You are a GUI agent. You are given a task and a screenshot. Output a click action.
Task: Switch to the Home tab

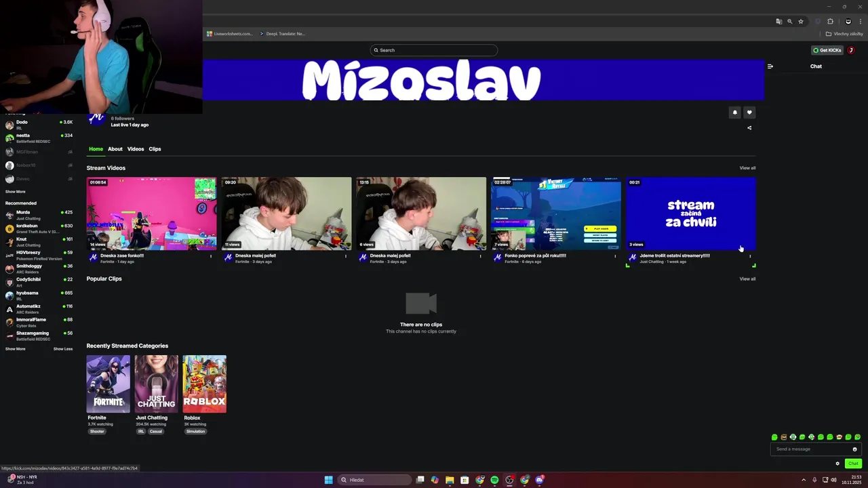(x=96, y=149)
